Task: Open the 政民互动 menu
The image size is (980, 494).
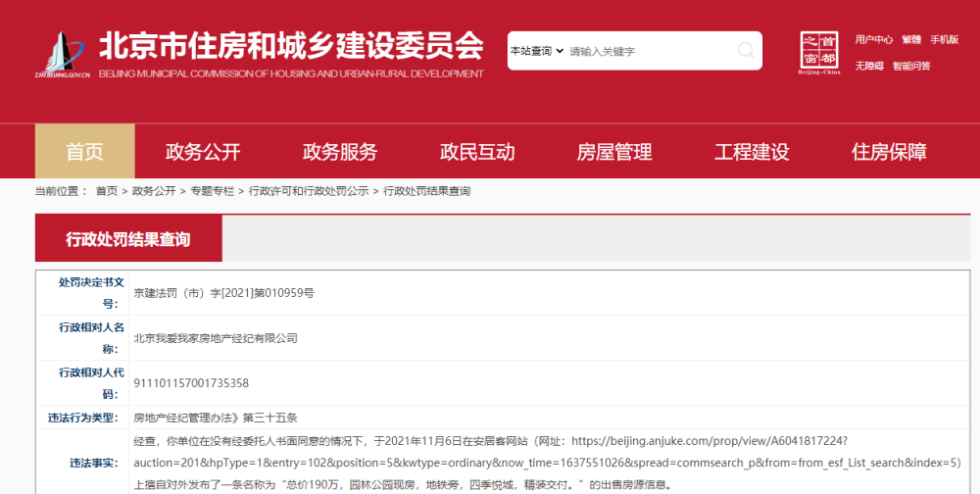Action: pos(477,151)
